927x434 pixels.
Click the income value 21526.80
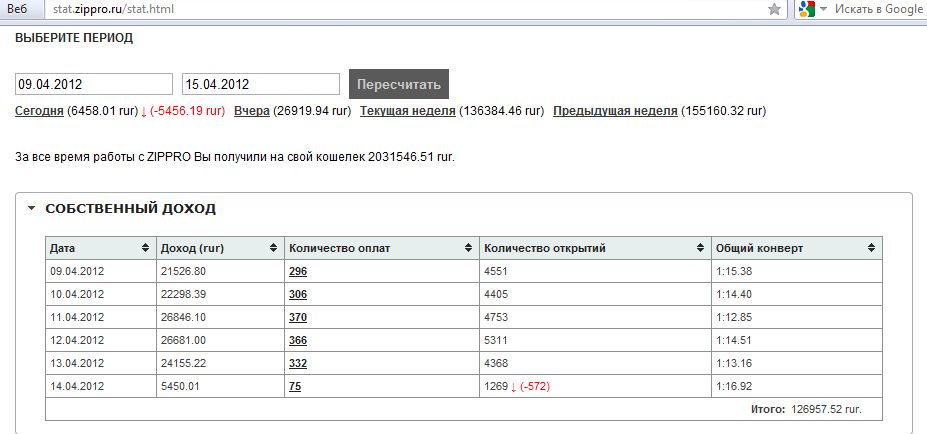click(183, 271)
